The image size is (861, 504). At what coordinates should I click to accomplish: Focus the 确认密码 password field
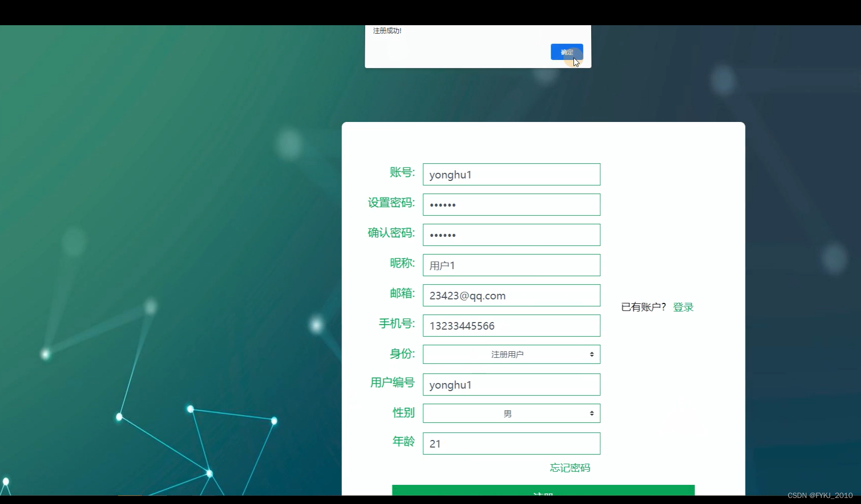(511, 235)
